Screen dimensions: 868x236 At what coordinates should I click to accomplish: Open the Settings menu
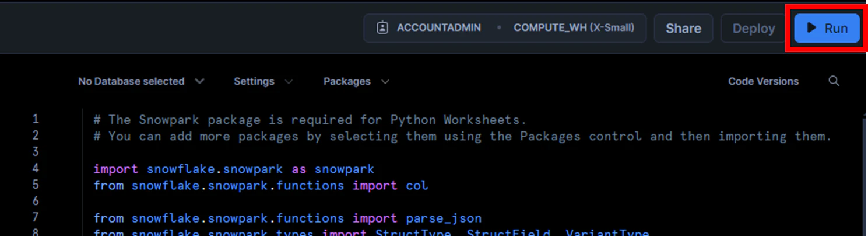click(263, 81)
